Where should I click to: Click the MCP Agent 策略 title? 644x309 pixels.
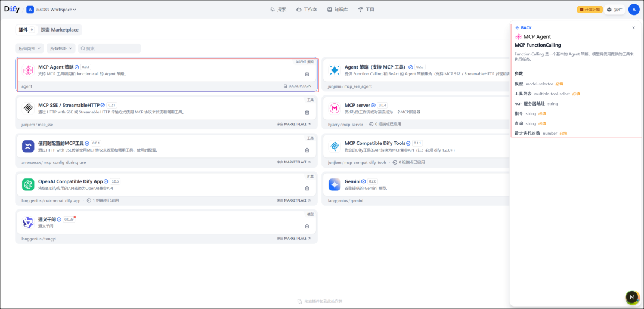click(x=56, y=67)
